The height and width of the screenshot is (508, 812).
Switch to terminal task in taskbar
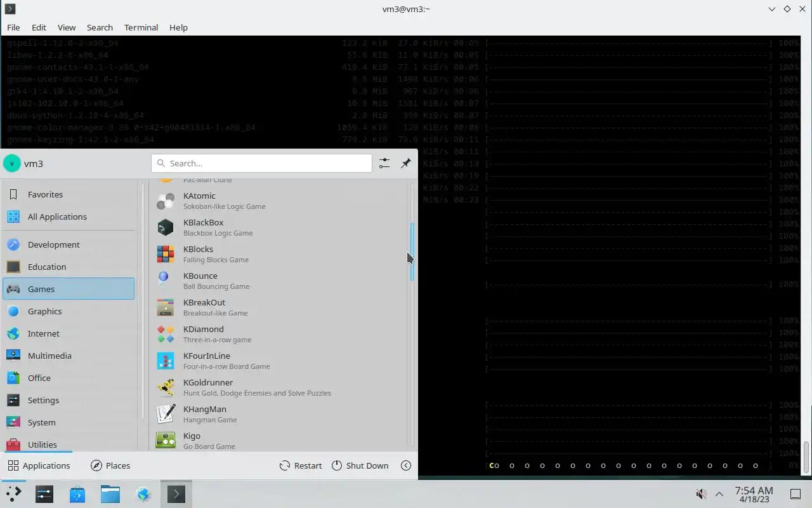pyautogui.click(x=176, y=494)
